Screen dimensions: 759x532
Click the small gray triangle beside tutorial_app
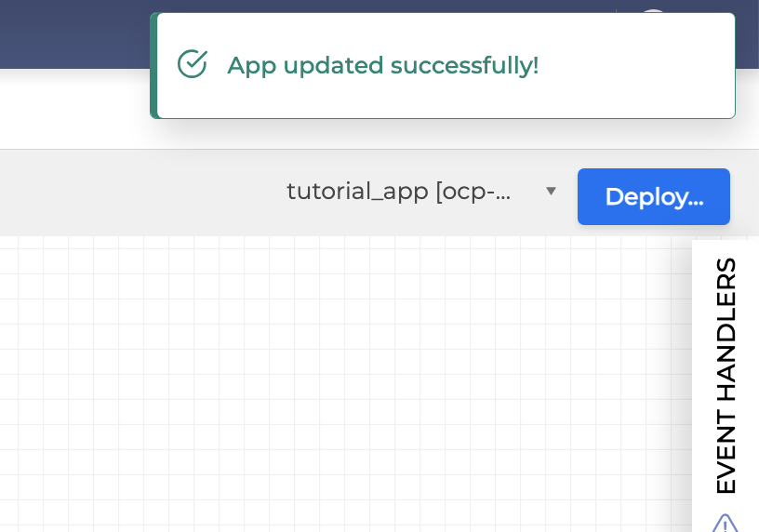point(551,192)
